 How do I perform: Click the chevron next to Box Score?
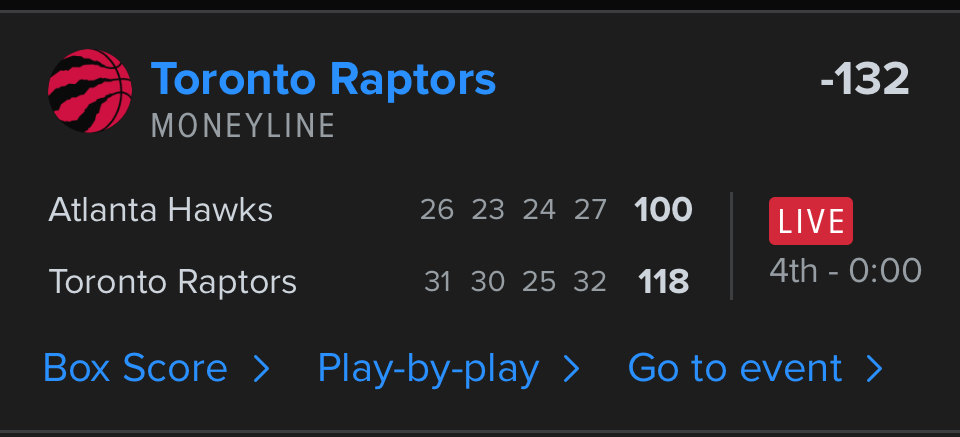tap(261, 370)
